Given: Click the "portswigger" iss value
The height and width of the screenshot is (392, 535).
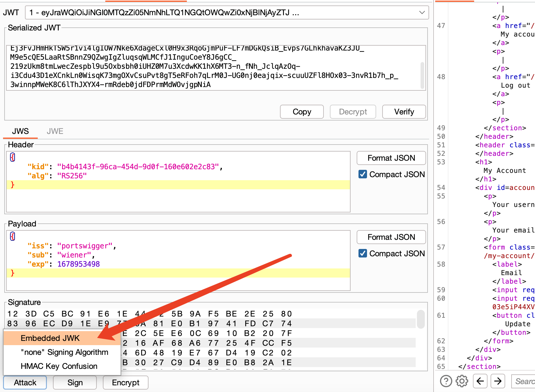Looking at the screenshot, I should [x=85, y=246].
